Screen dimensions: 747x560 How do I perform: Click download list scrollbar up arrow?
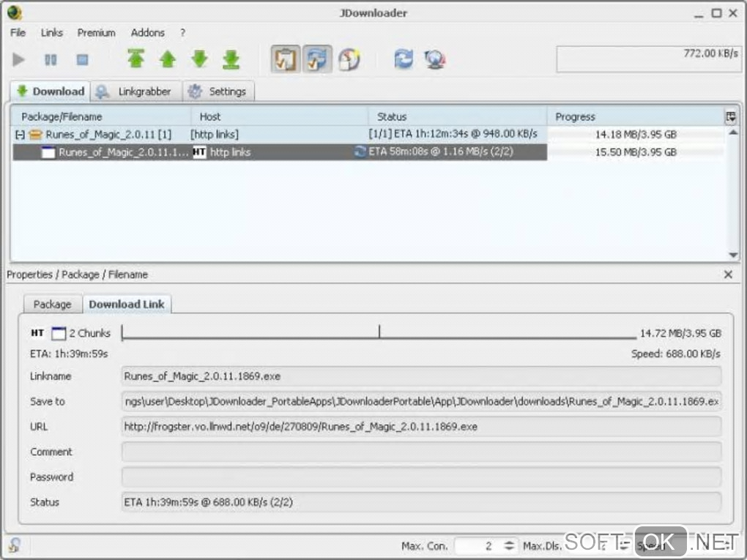pyautogui.click(x=733, y=132)
